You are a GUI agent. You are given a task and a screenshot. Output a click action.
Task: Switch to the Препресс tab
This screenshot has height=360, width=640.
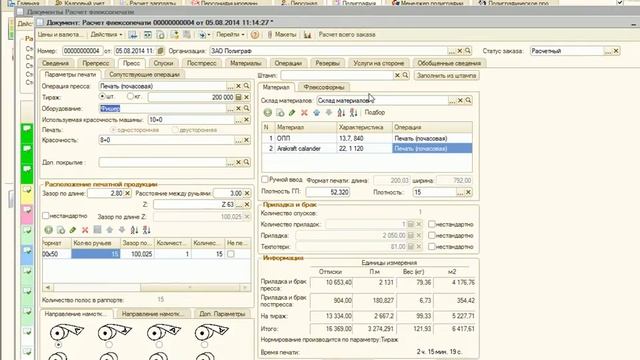click(96, 63)
